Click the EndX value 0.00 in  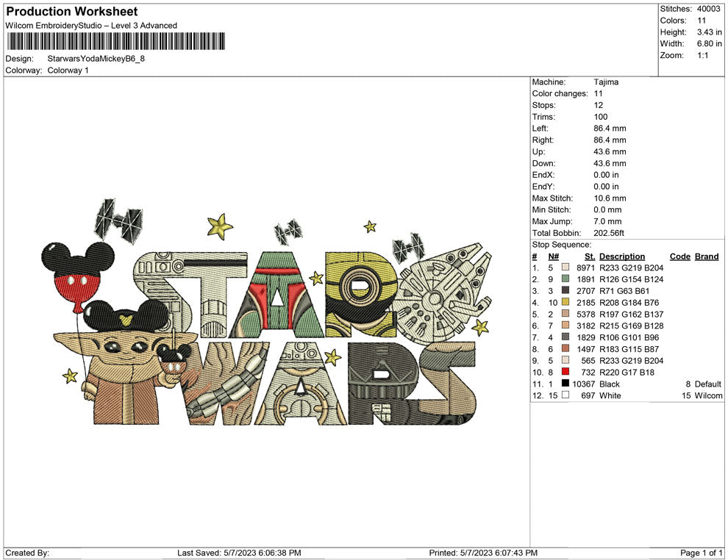coord(606,175)
